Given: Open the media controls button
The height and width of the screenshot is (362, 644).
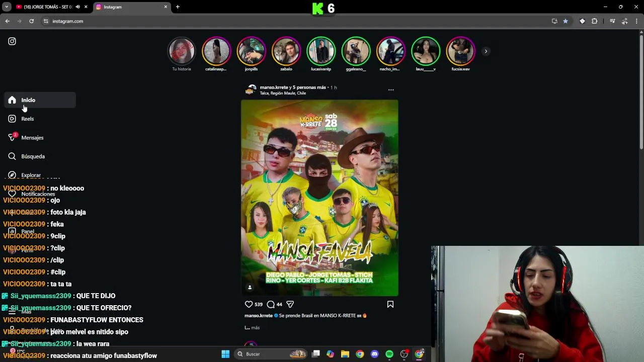Looking at the screenshot, I should coord(612,21).
